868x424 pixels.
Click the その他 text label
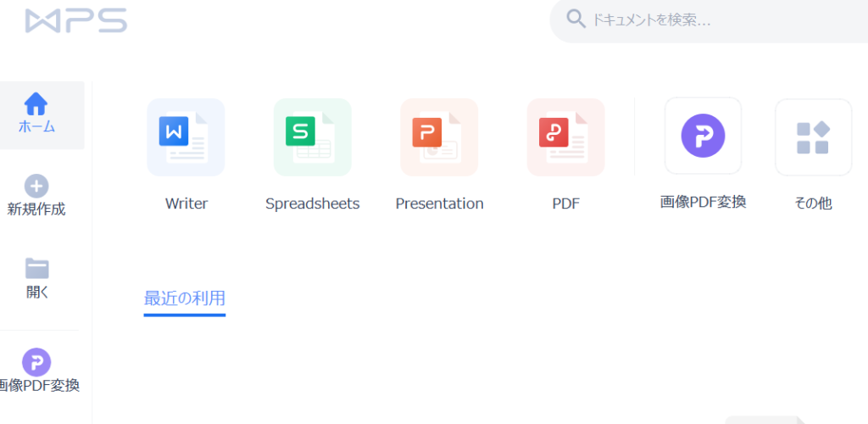pyautogui.click(x=813, y=204)
